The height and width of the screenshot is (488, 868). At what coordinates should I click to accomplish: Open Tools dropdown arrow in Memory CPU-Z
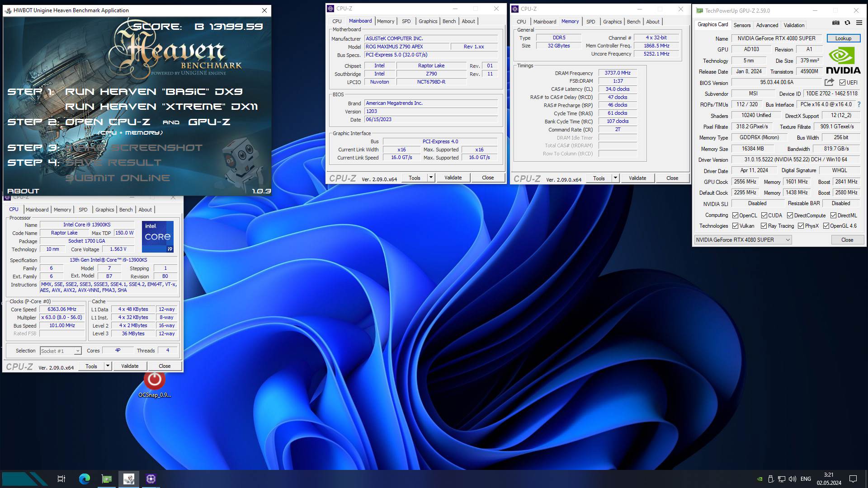coord(615,178)
